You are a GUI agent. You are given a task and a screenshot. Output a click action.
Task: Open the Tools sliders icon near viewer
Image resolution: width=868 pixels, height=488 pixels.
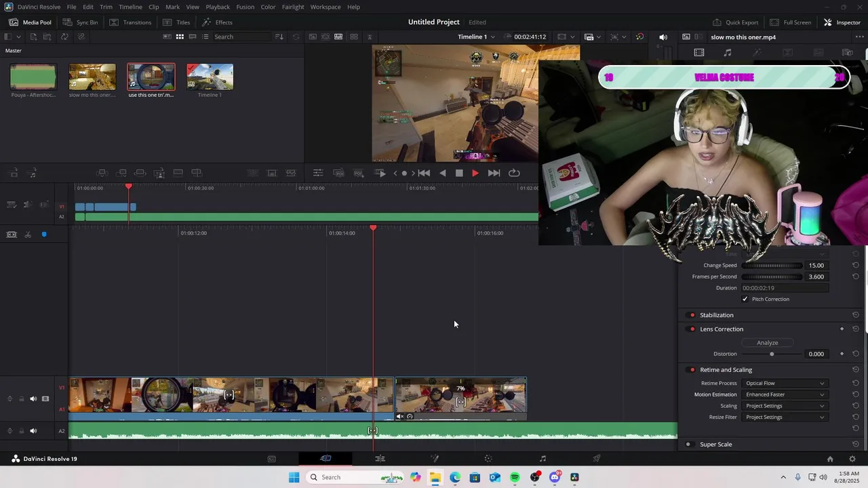(x=318, y=173)
